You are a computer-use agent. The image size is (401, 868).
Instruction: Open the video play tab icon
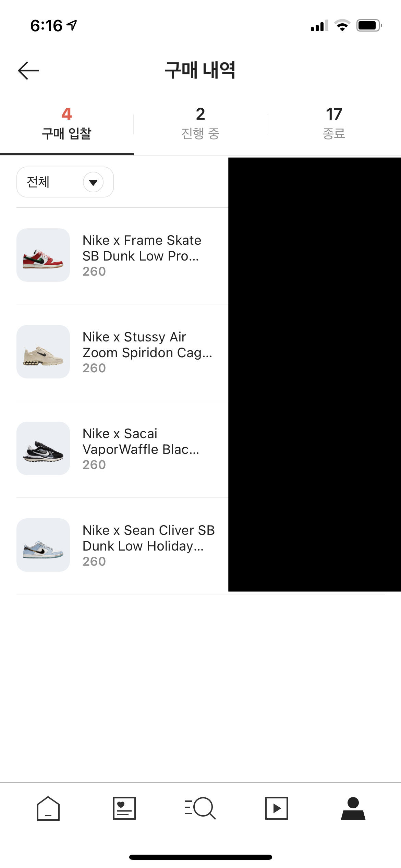pyautogui.click(x=277, y=808)
